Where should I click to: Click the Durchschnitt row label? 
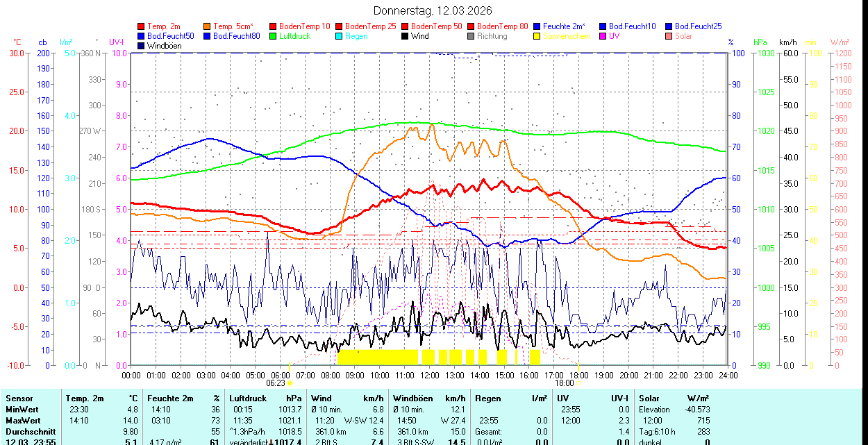pos(31,432)
